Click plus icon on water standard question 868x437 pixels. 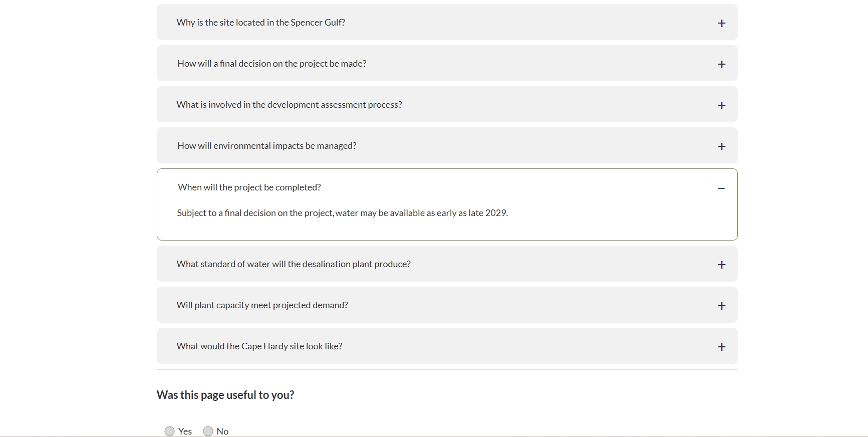coord(722,264)
